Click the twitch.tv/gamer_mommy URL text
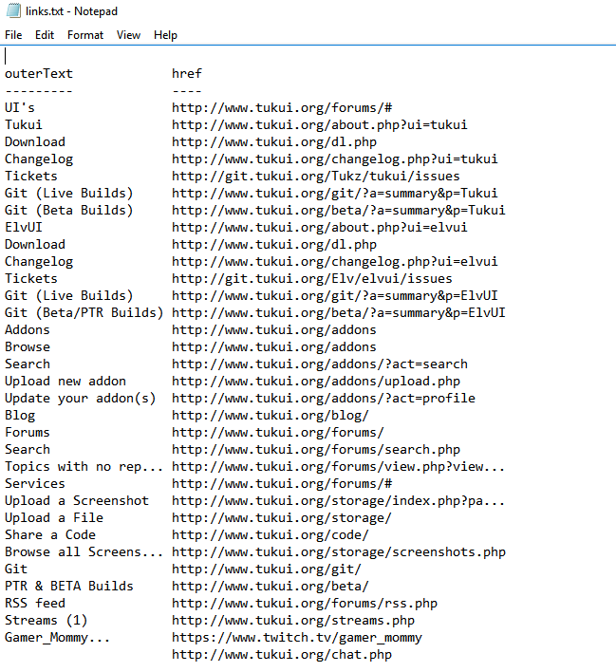 coord(296,638)
